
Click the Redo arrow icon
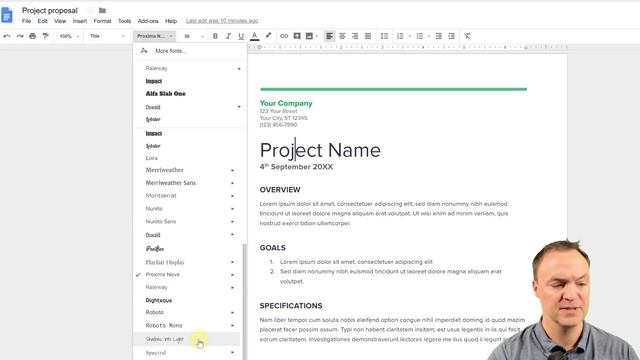(20, 36)
